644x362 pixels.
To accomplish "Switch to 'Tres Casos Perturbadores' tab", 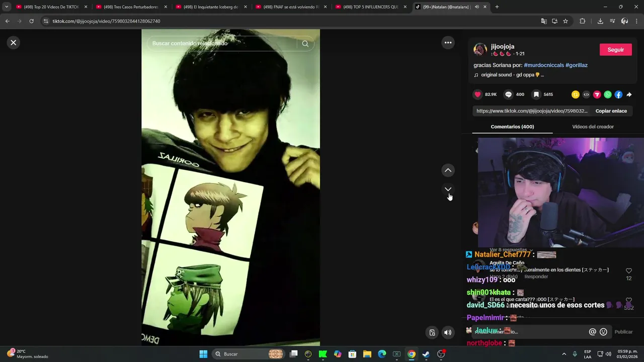I will pyautogui.click(x=131, y=7).
